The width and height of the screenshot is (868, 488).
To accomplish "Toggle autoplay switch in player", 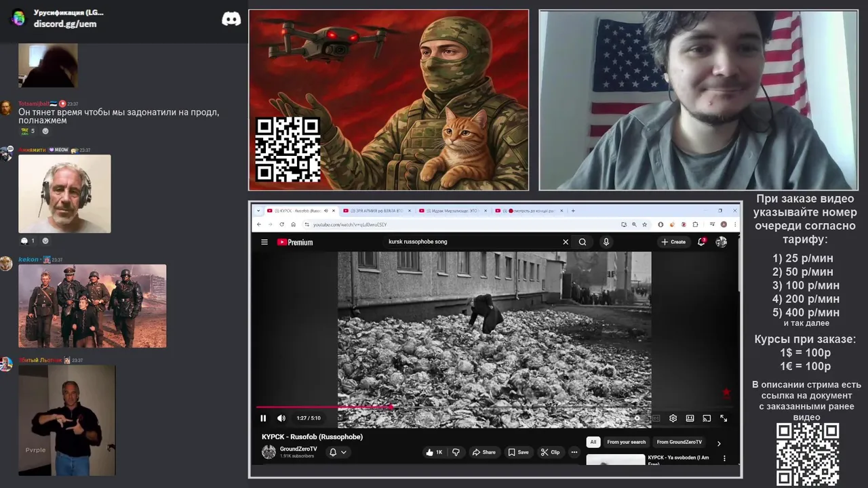I will [x=637, y=418].
